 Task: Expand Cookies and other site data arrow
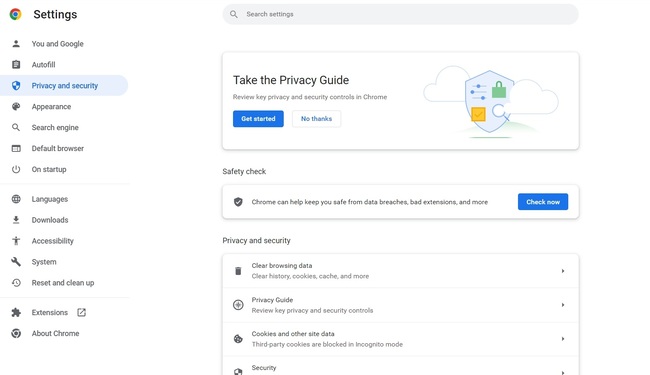click(x=563, y=339)
